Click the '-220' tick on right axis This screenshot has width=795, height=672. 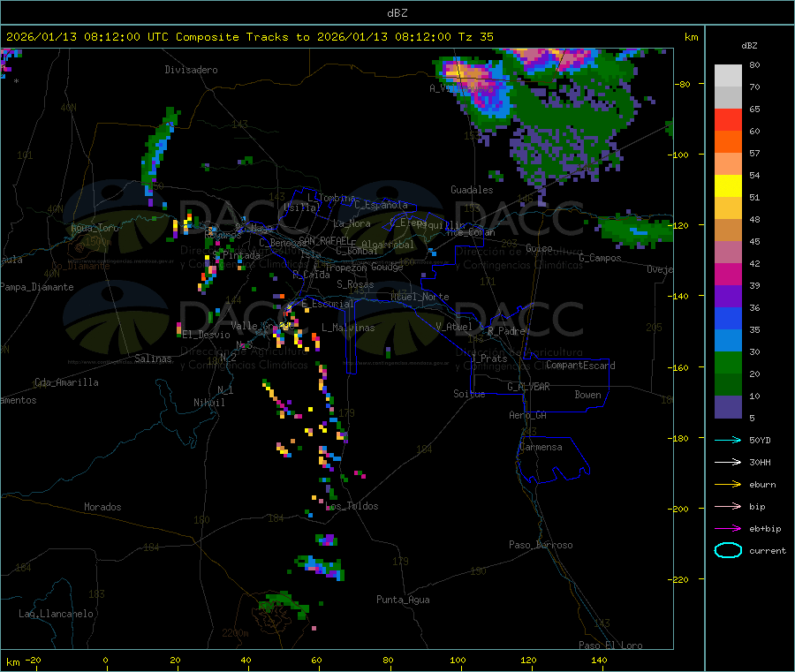click(x=679, y=579)
